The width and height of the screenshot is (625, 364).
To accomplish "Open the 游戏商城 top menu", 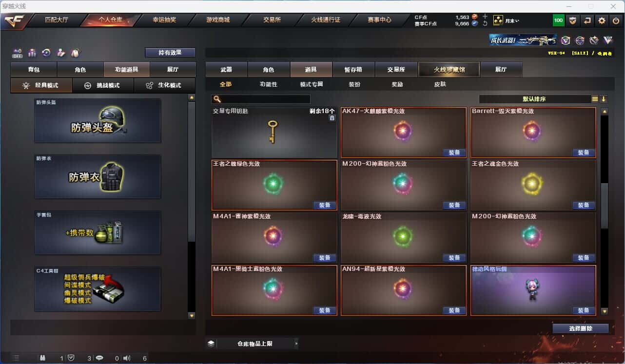I will coord(217,20).
